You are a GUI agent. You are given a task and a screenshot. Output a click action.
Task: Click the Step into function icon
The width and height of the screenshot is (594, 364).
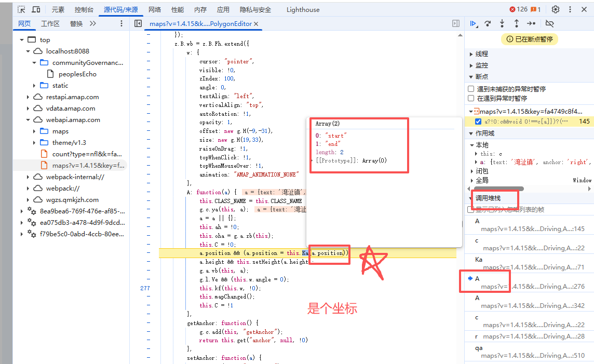click(x=502, y=23)
